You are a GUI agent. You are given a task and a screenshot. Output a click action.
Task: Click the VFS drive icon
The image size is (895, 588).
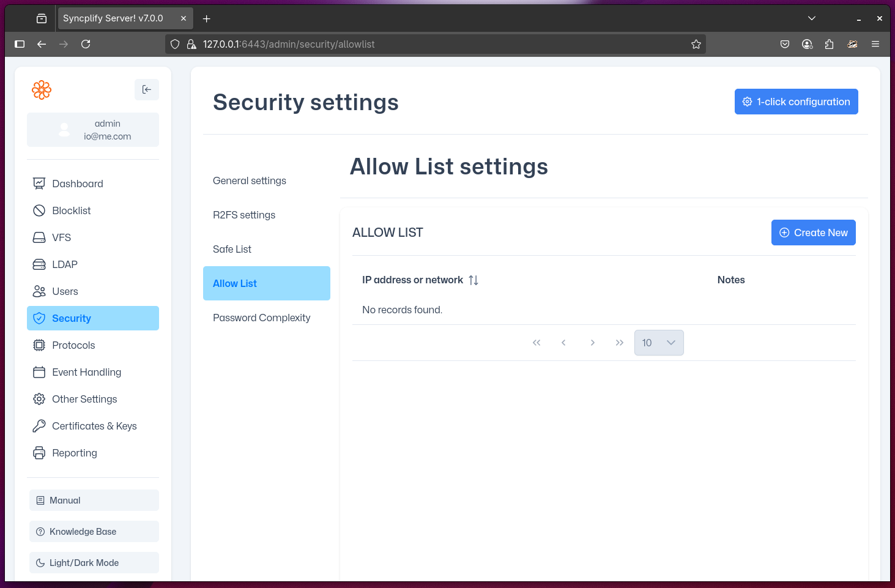(39, 237)
